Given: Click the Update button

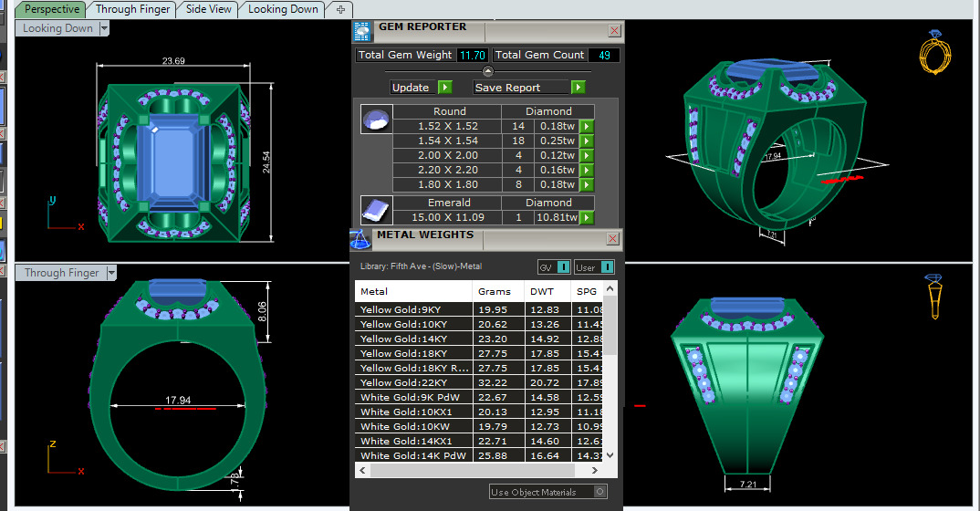Looking at the screenshot, I should coord(413,88).
